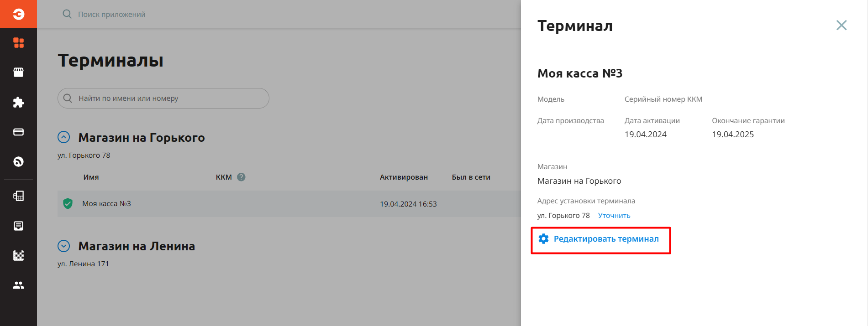Close the Терминал side panel
This screenshot has width=868, height=326.
click(841, 25)
